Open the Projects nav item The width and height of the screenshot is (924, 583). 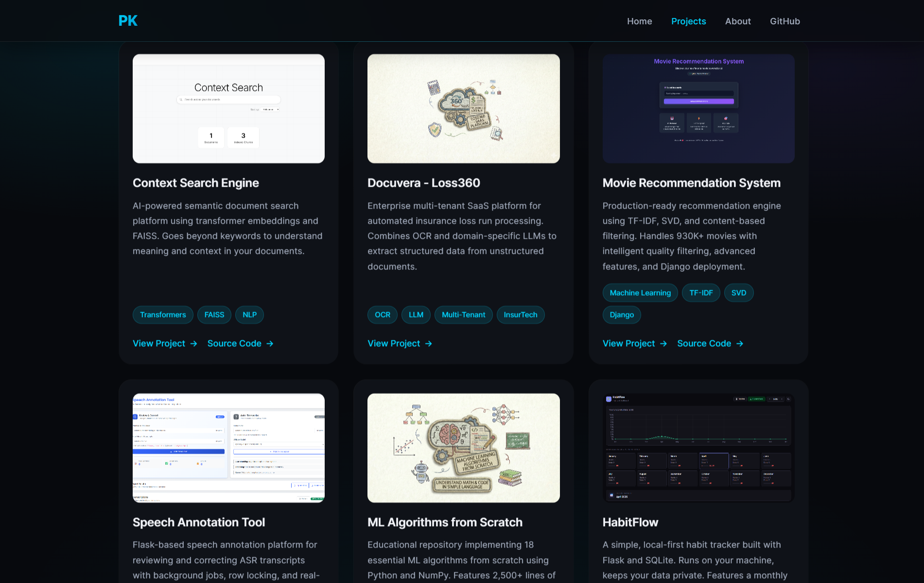pos(688,21)
